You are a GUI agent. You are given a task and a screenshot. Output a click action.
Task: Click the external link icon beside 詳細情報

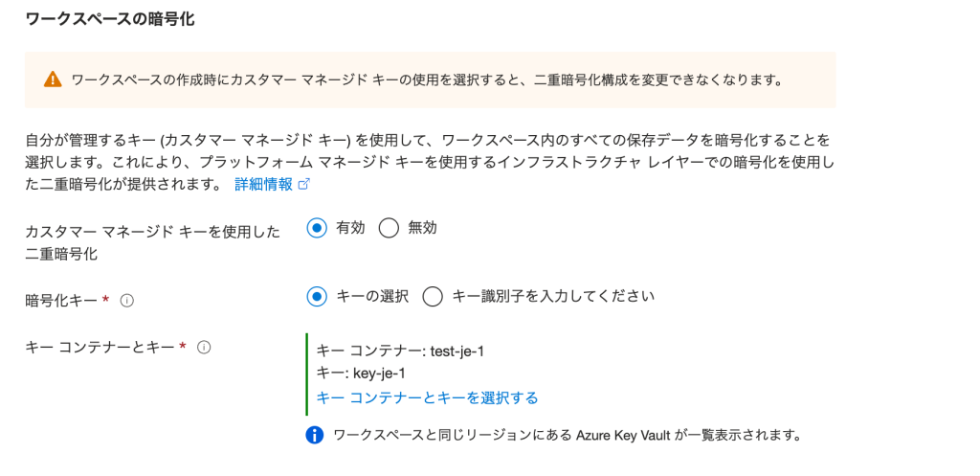coord(305,185)
